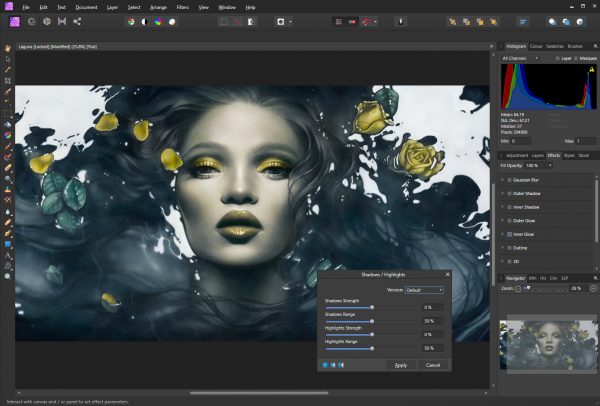Switch to the Layers tab

pos(538,155)
